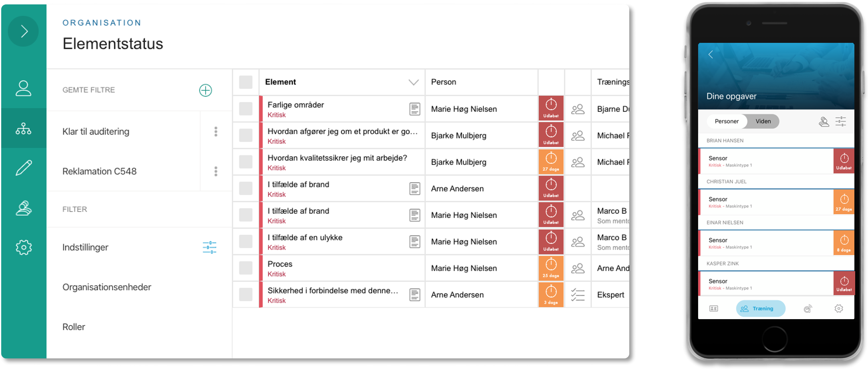
Task: Select the Træning tab in phone bottom bar
Action: coord(761,309)
